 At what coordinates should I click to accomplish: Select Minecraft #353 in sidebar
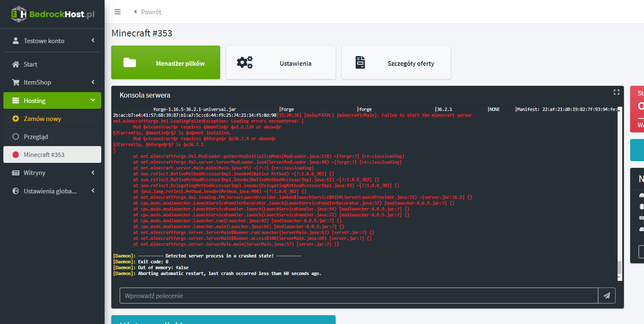click(x=52, y=154)
